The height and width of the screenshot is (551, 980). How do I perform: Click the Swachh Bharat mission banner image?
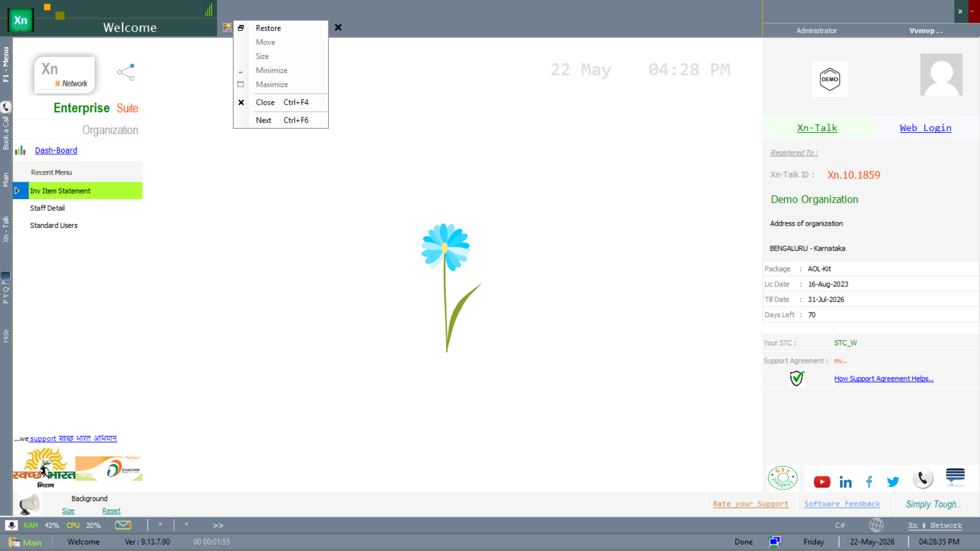[44, 468]
